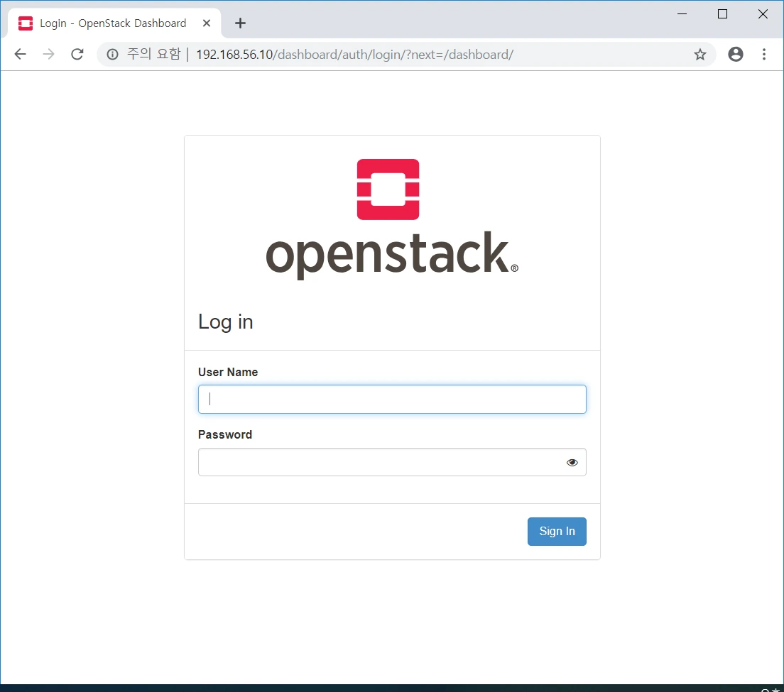The height and width of the screenshot is (692, 784).
Task: Click the openstack wordmark text
Action: pyautogui.click(x=392, y=255)
